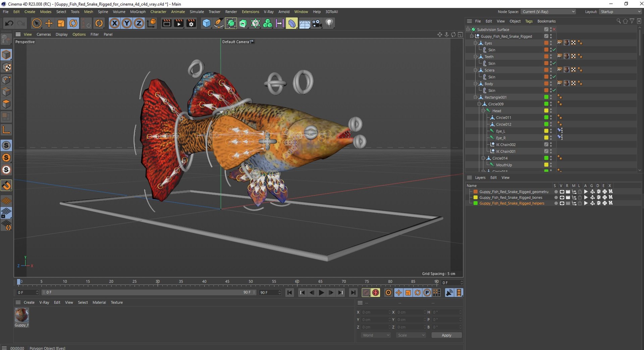Toggle Subdivision Surface enable checkmark
Image resolution: width=644 pixels, height=350 pixels.
(x=554, y=30)
